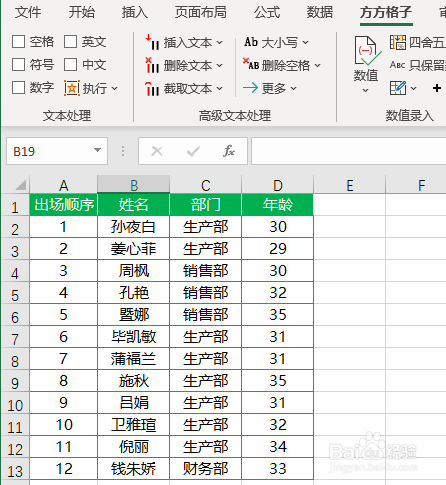Click cell containing 卫雅瑄

pos(134,425)
